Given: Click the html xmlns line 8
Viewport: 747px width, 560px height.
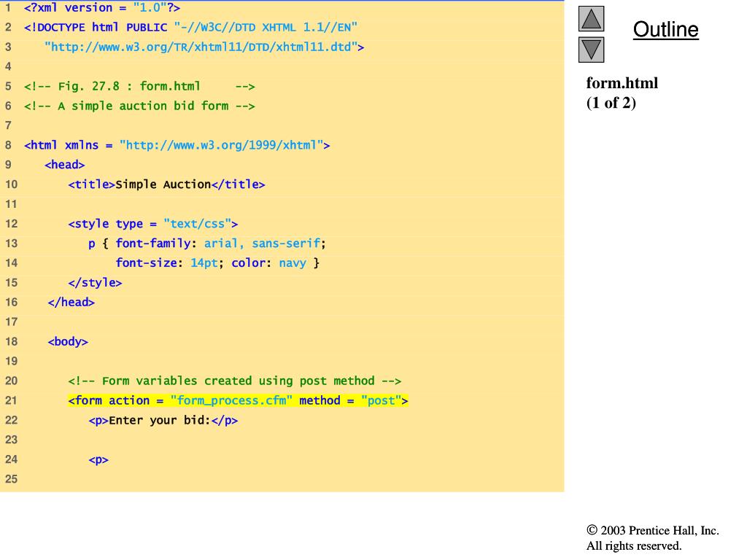Looking at the screenshot, I should pyautogui.click(x=177, y=145).
